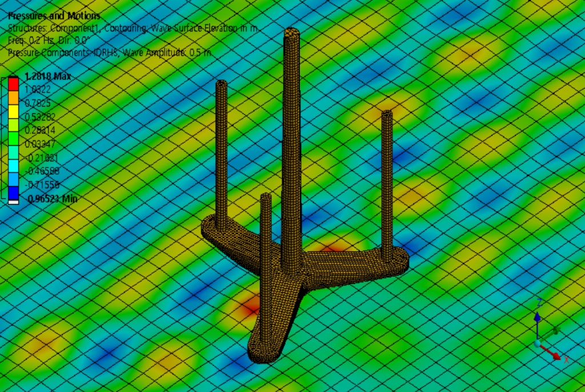This screenshot has width=585, height=392.
Task: Select the red top legend color band
Action: pos(13,83)
